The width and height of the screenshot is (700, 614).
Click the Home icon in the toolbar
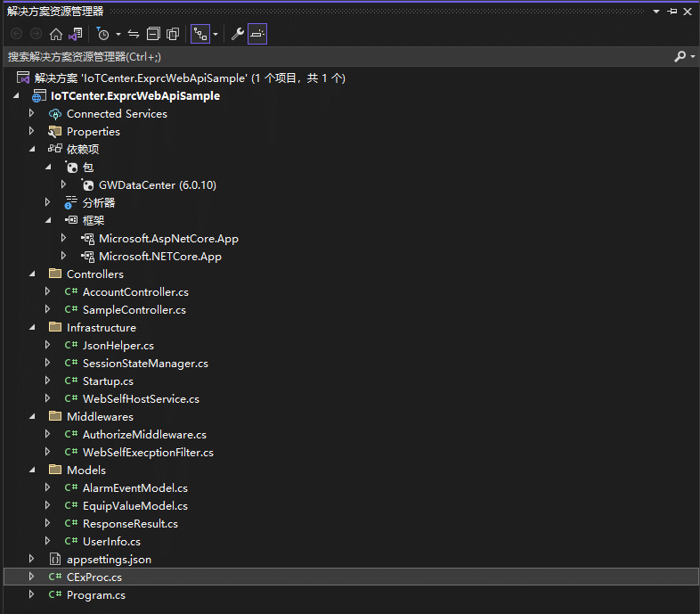[56, 34]
